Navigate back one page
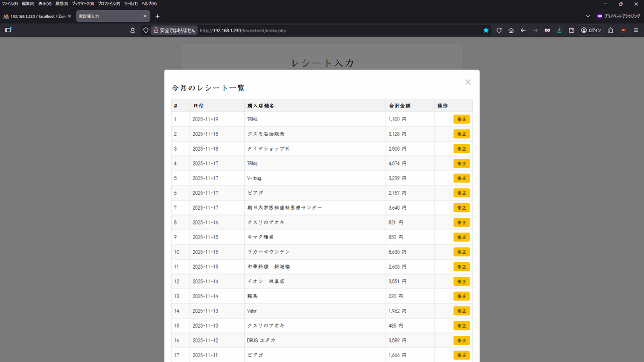 pos(523,31)
